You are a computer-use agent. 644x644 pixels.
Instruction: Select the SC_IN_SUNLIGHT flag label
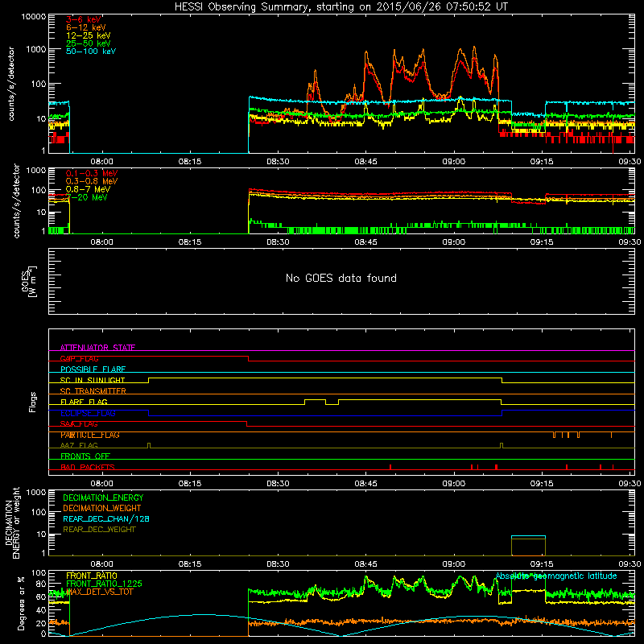[x=93, y=380]
